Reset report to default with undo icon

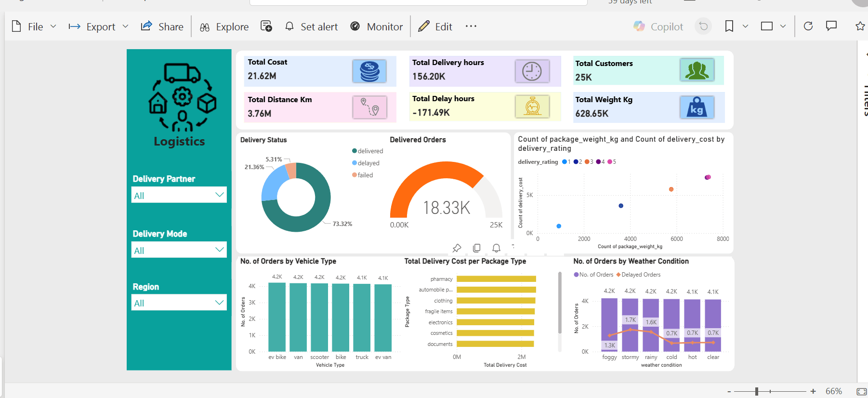coord(703,26)
